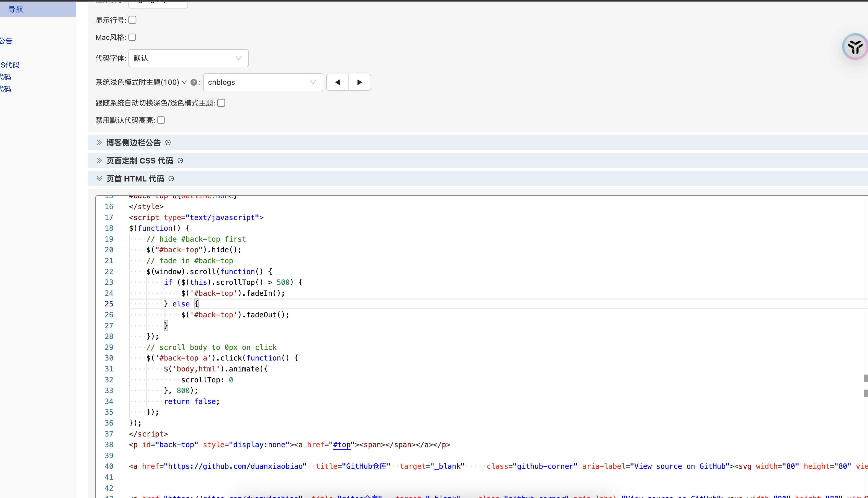Toggle the auto dark/light theme switching checkbox

point(221,103)
